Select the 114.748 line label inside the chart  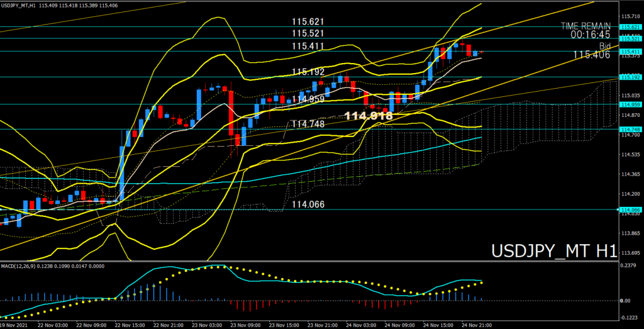(x=308, y=124)
